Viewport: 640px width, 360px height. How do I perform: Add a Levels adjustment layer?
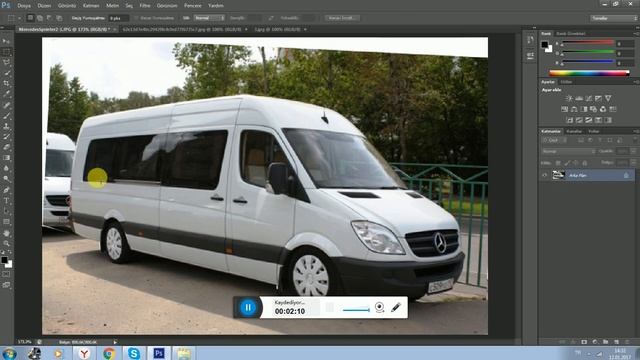[x=579, y=98]
